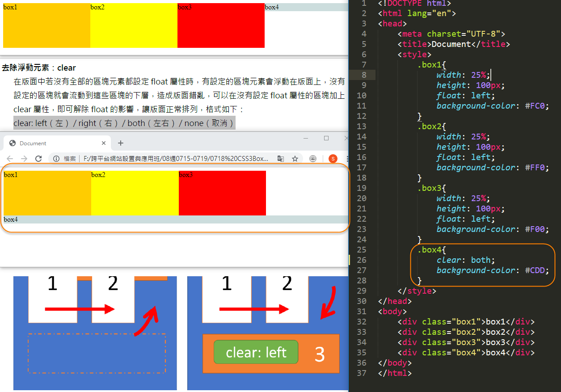The image size is (561, 392).
Task: Bookmark this page with the star icon
Action: click(x=295, y=159)
